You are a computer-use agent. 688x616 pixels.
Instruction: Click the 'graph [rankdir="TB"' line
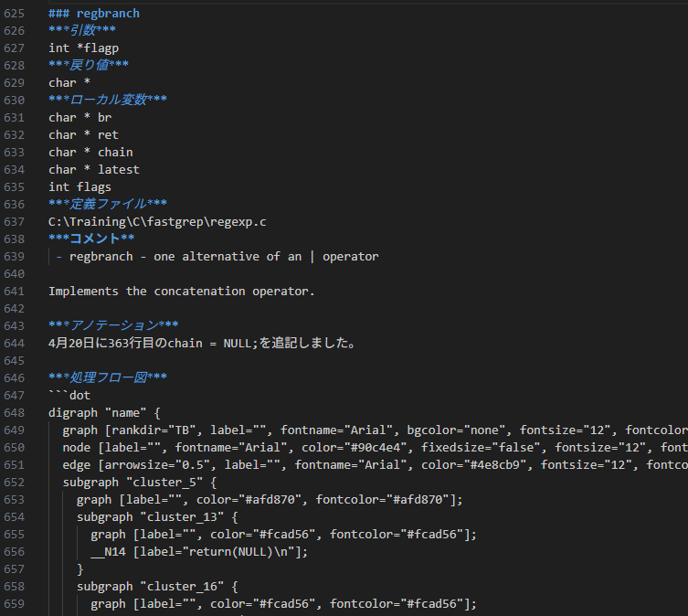point(376,430)
